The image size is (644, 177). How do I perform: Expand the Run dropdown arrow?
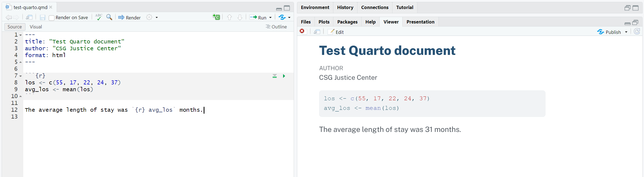(x=270, y=17)
